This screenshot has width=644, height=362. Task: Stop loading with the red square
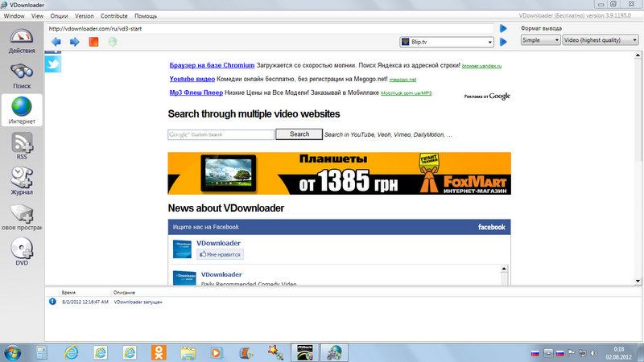click(x=93, y=42)
